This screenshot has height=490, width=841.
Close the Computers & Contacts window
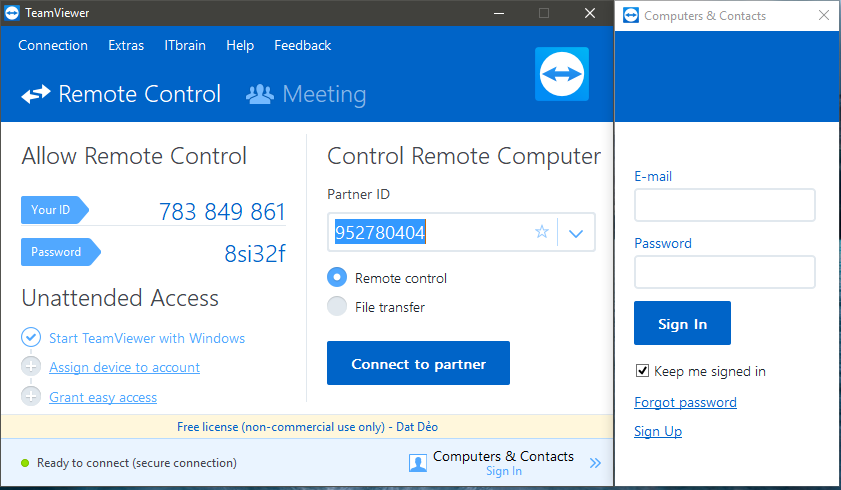pos(824,15)
